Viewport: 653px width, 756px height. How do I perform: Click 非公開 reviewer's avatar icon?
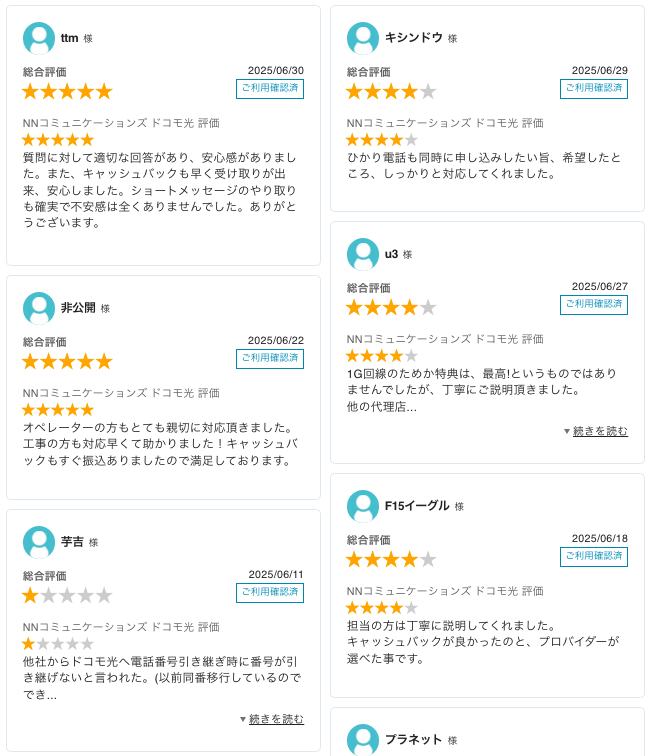39,308
